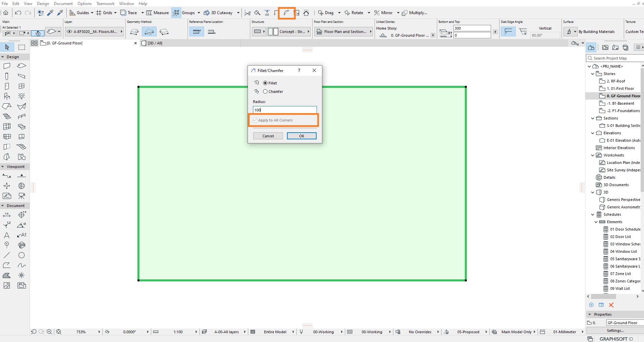The width and height of the screenshot is (644, 342).
Task: Toggle layer visibility eye in info box
Action: pyautogui.click(x=69, y=32)
